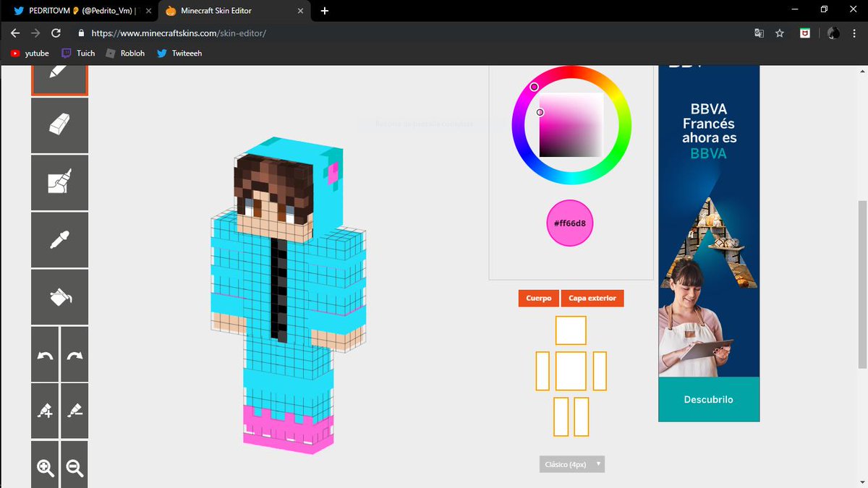This screenshot has height=488, width=868.
Task: Toggle the head part visibility
Action: pos(571,330)
